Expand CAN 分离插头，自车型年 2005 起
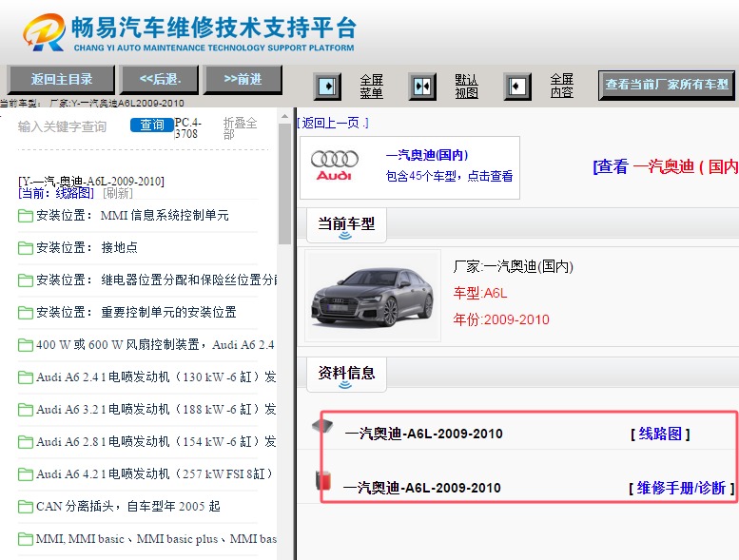Viewport: 739px width, 560px height. [x=128, y=507]
